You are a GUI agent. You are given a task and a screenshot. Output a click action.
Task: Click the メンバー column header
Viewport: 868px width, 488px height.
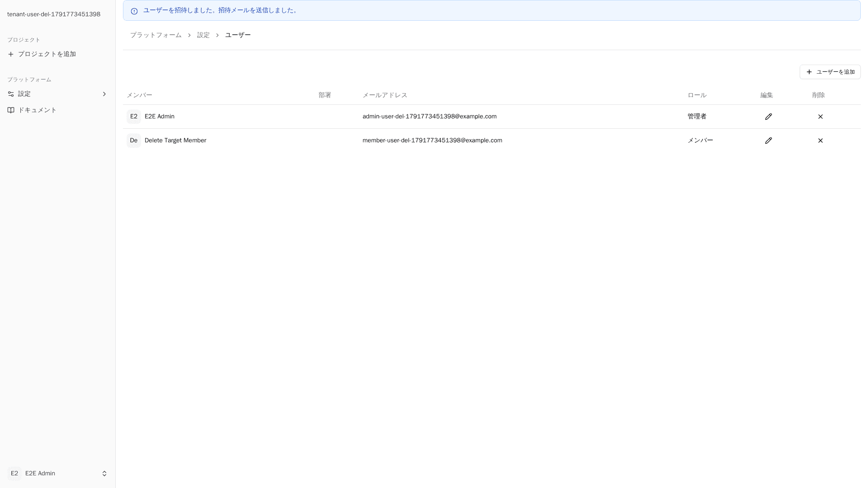point(139,95)
